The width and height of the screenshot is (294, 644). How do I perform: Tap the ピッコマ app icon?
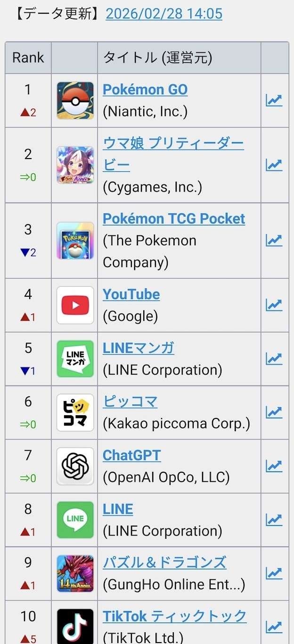coord(75,413)
